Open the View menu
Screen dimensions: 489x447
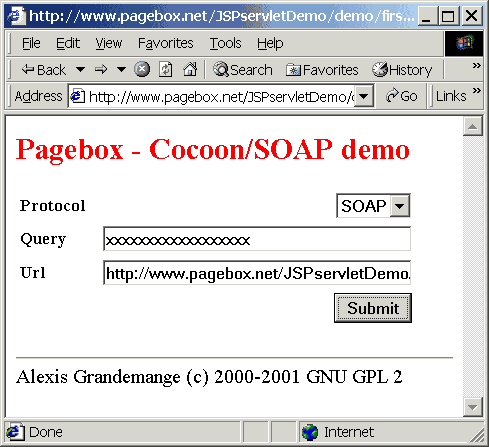[109, 43]
